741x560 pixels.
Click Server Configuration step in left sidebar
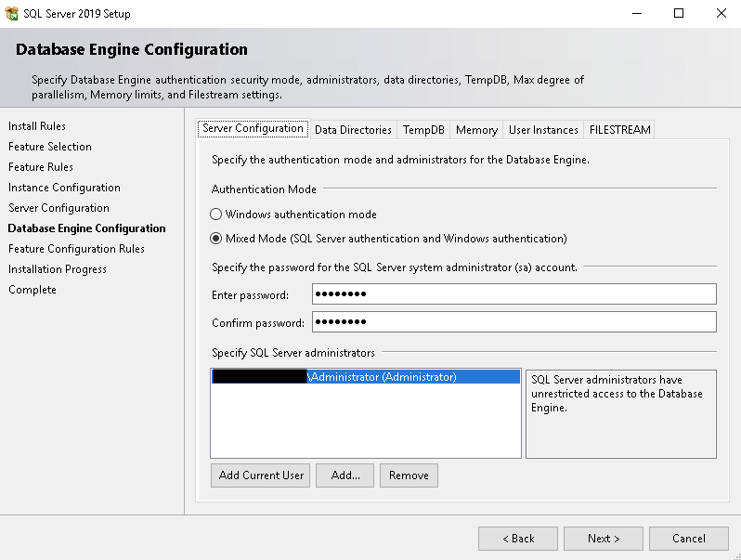pyautogui.click(x=58, y=208)
